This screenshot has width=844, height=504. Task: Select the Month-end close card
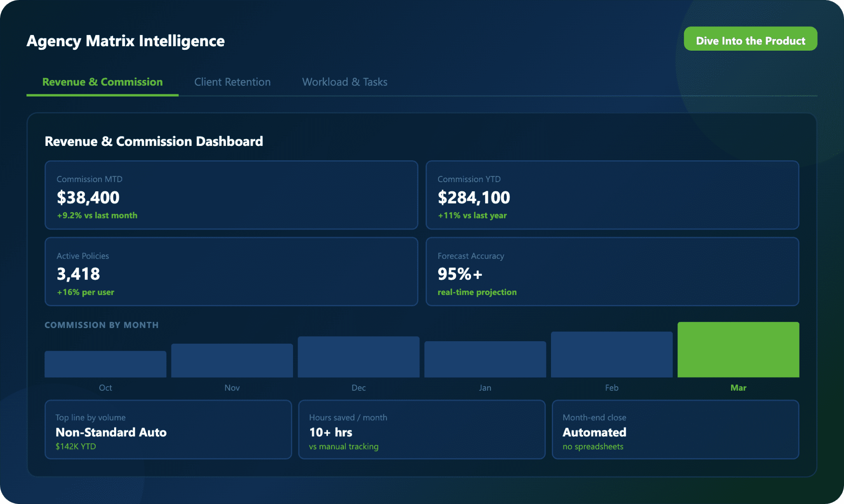pos(675,429)
